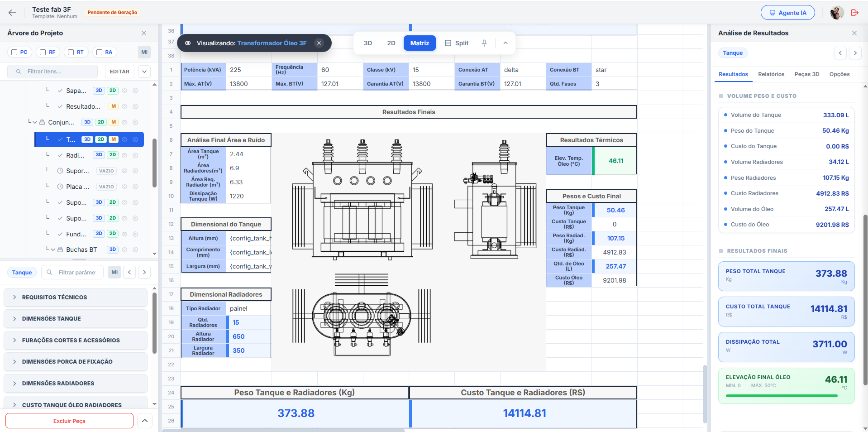Open the user avatar menu

[x=837, y=13]
